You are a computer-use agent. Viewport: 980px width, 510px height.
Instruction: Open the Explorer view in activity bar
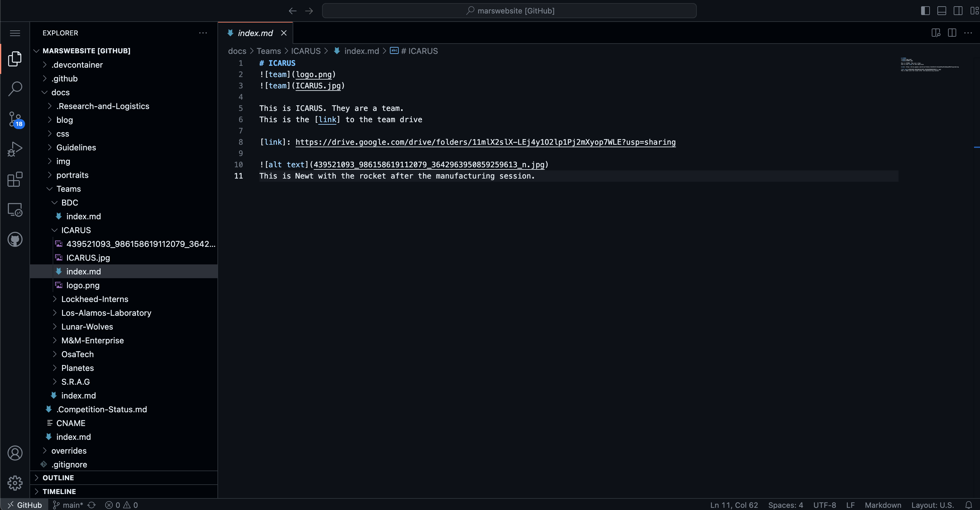click(x=15, y=59)
